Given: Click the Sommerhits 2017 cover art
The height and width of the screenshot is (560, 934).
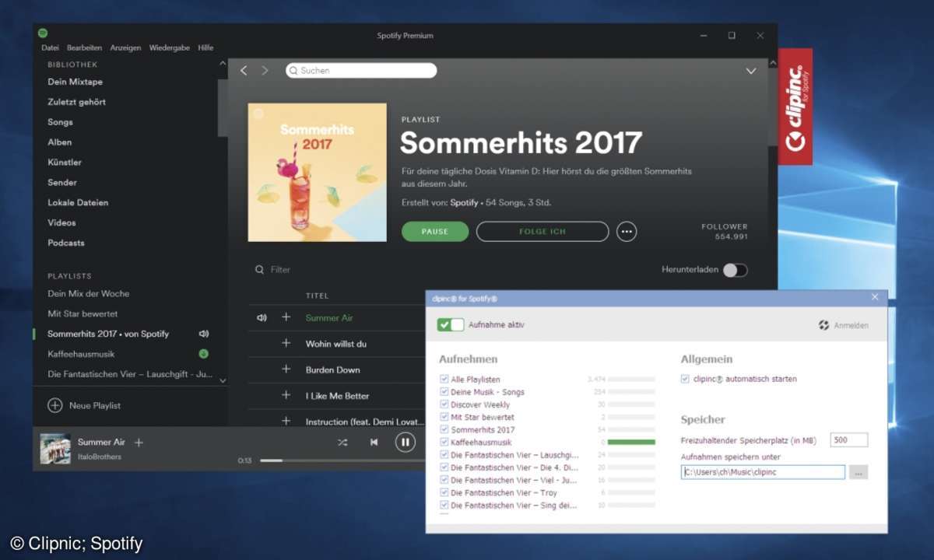Looking at the screenshot, I should click(317, 173).
